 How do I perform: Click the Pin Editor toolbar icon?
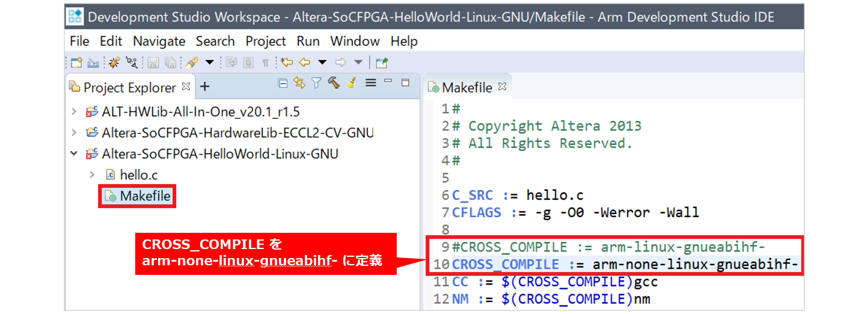pos(382,62)
